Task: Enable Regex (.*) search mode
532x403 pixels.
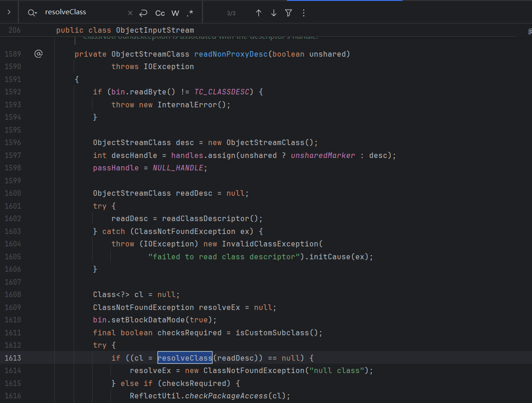Action: click(x=190, y=13)
